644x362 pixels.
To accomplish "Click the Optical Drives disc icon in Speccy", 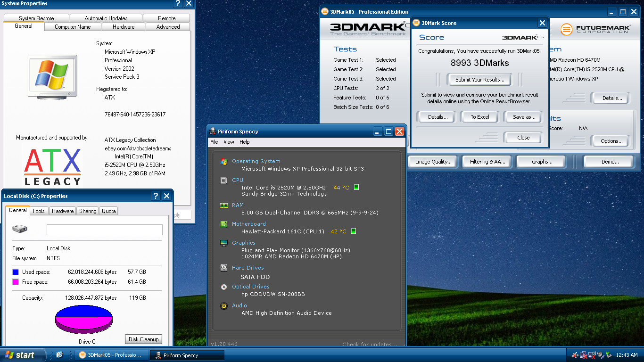I will (x=224, y=287).
